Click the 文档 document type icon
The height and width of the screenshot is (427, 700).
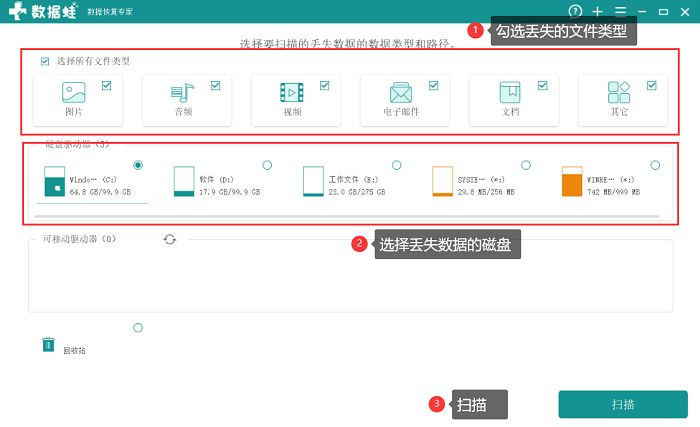tap(510, 92)
